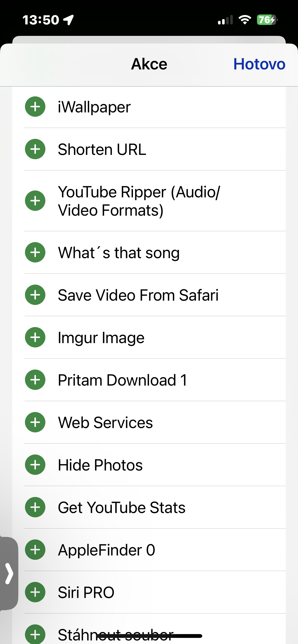The width and height of the screenshot is (298, 644).
Task: Tap the Akce sheet title
Action: coord(149,64)
